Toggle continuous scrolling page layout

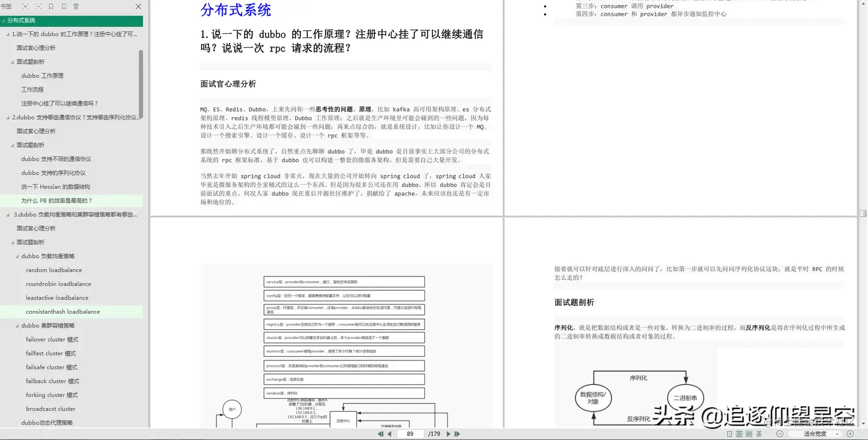[x=749, y=434]
